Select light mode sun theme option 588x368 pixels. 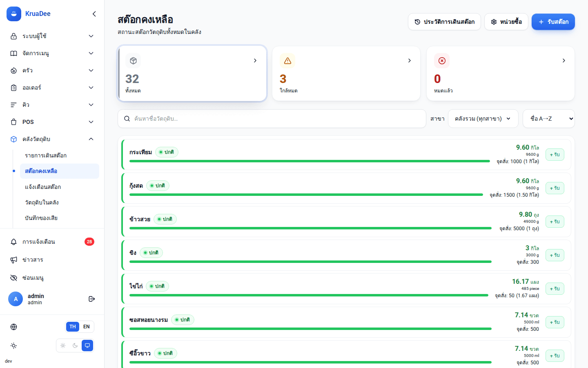tap(63, 346)
